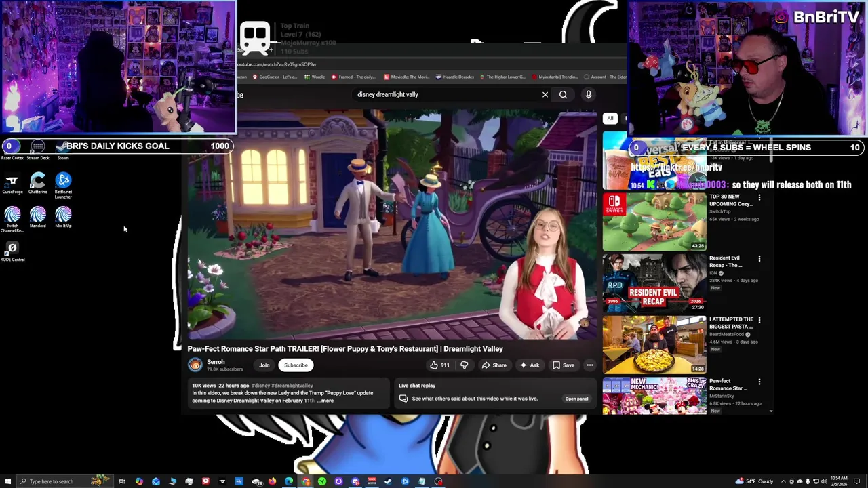Start voice search with the microphone icon
The height and width of the screenshot is (488, 868).
click(x=589, y=94)
